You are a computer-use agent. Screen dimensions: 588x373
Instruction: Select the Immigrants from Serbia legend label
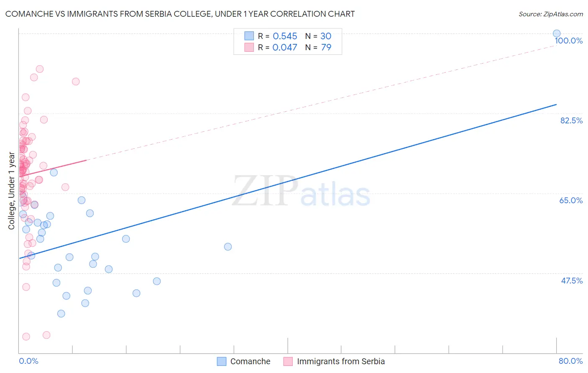pos(341,361)
